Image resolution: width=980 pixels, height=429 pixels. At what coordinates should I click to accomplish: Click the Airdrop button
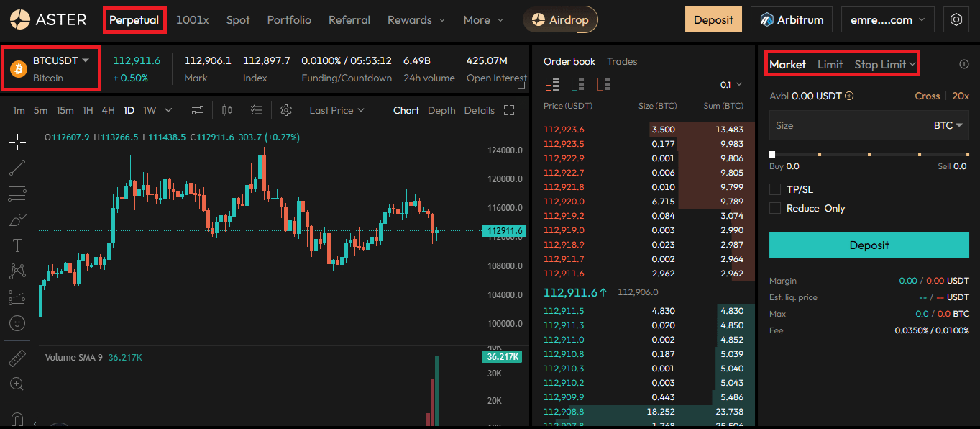point(560,20)
